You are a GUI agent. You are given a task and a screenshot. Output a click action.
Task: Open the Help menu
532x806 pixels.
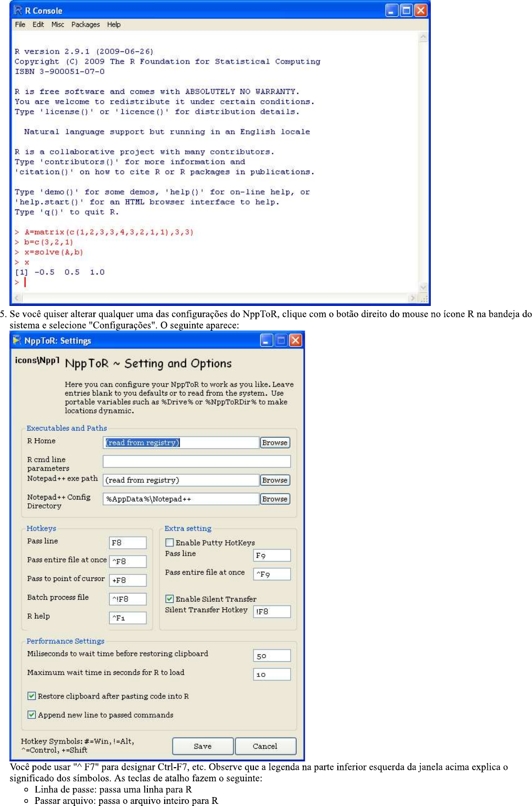114,24
